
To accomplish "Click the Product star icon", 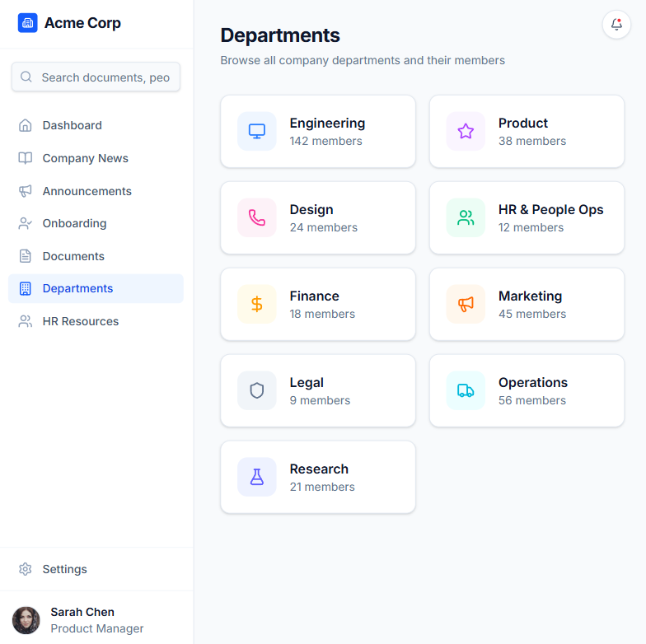I will pos(466,132).
